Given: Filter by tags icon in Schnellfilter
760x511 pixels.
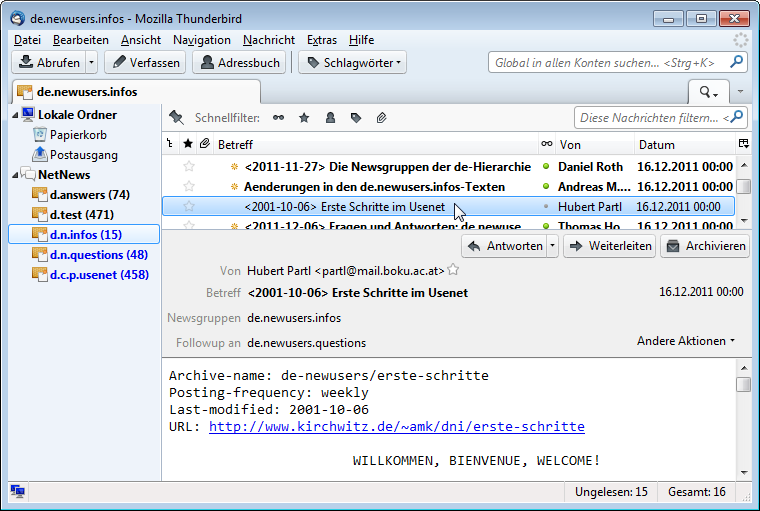Looking at the screenshot, I should [x=355, y=117].
